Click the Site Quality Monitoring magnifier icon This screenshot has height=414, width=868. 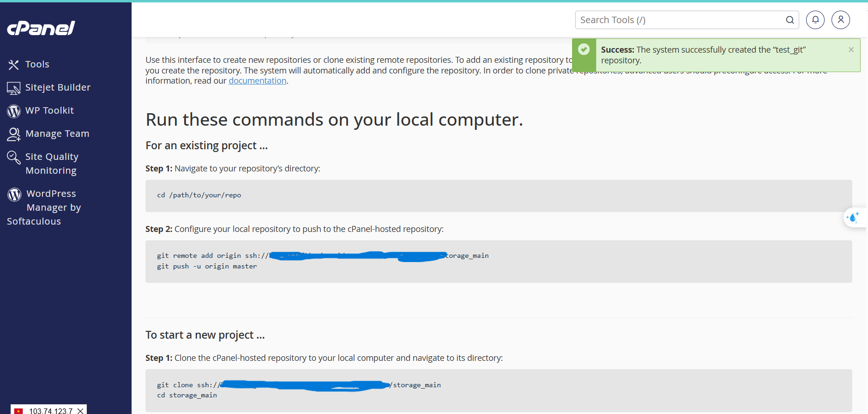pyautogui.click(x=14, y=158)
